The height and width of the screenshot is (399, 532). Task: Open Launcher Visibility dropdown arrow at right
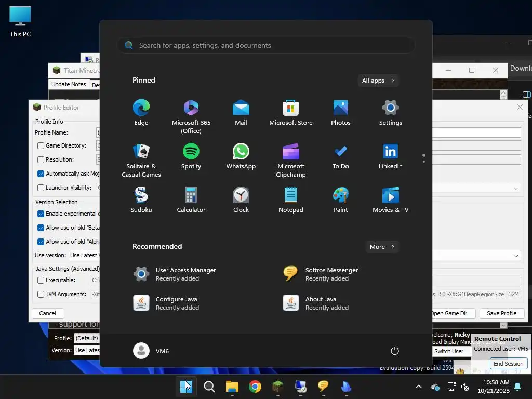click(516, 188)
